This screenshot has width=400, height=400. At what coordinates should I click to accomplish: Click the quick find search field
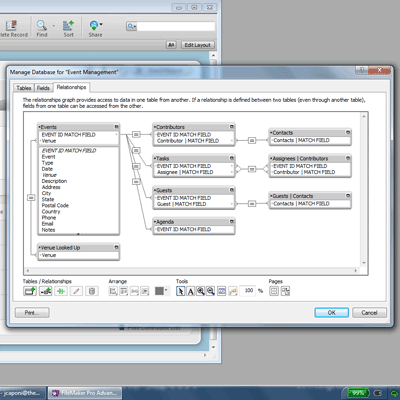[176, 26]
